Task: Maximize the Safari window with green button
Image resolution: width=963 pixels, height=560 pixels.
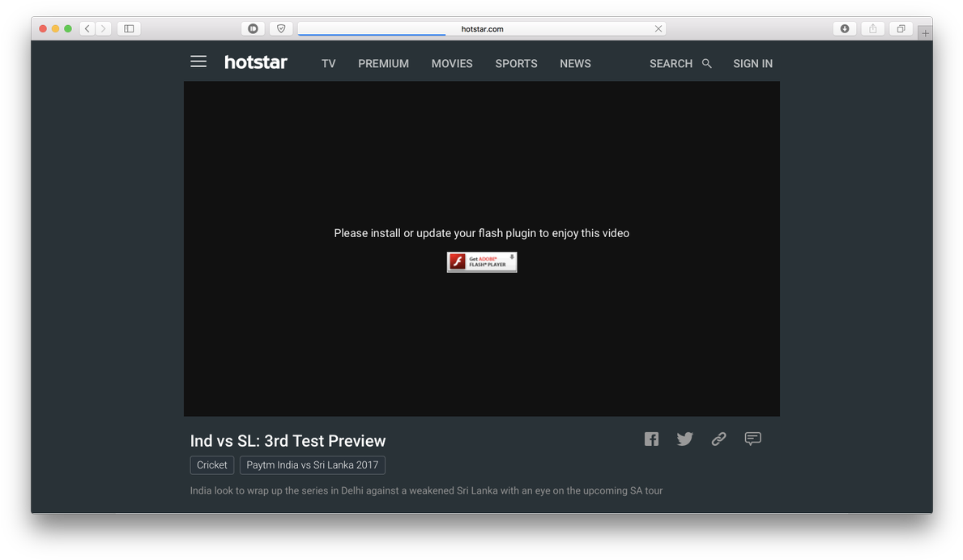Action: pos(68,29)
